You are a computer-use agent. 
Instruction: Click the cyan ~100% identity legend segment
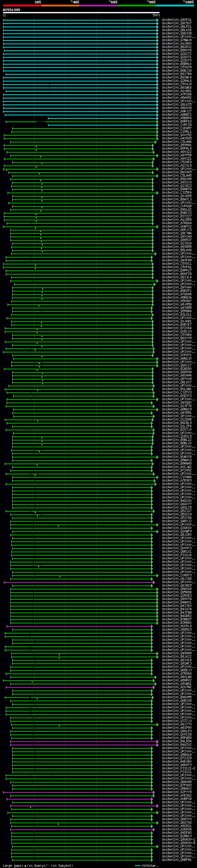point(175,6)
